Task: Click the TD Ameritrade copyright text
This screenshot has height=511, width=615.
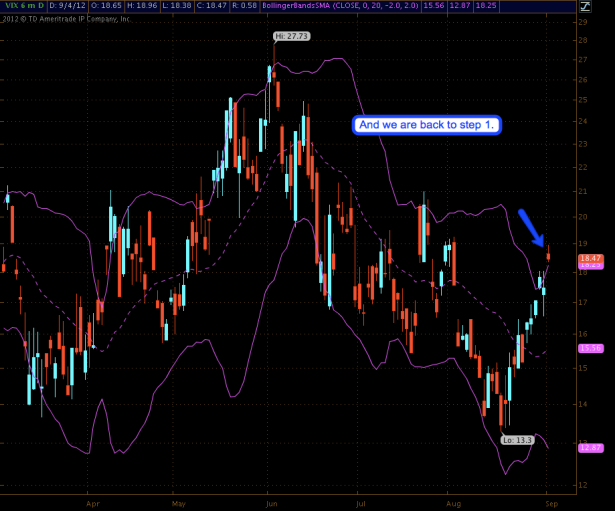Action: coord(66,19)
